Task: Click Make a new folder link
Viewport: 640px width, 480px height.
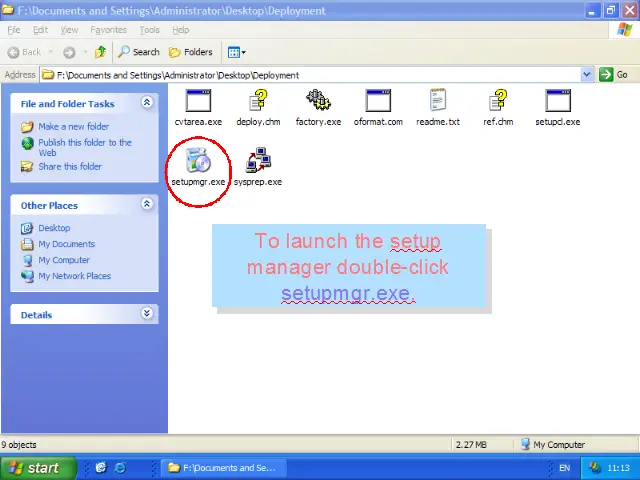Action: coord(74,127)
